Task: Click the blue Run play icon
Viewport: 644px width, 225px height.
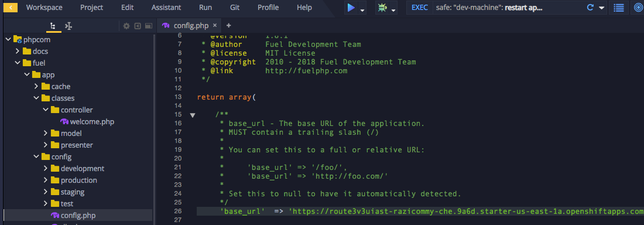Action: tap(351, 8)
